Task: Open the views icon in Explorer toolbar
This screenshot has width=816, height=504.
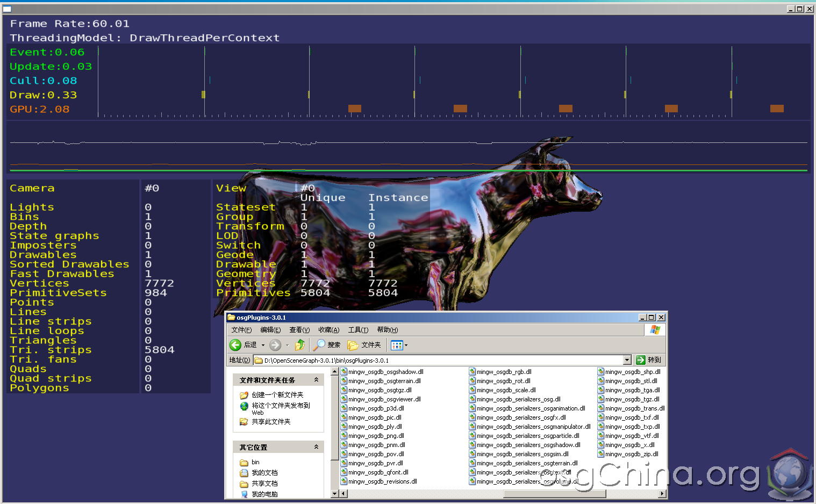Action: point(397,345)
